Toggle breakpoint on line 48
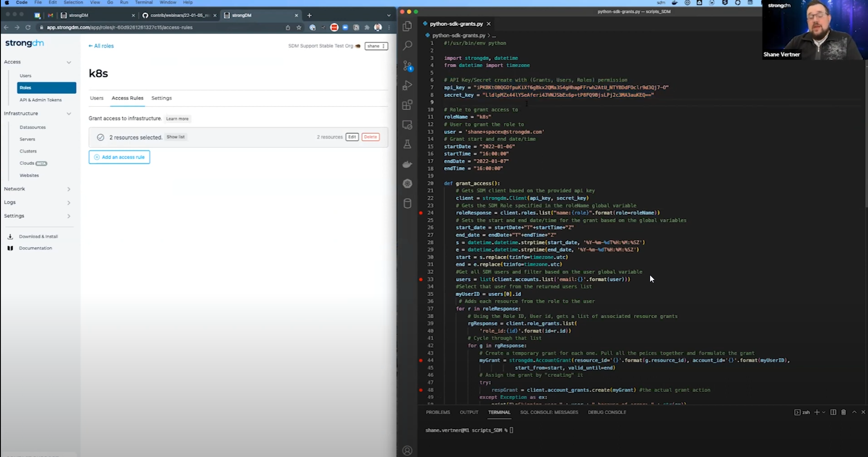 (421, 390)
